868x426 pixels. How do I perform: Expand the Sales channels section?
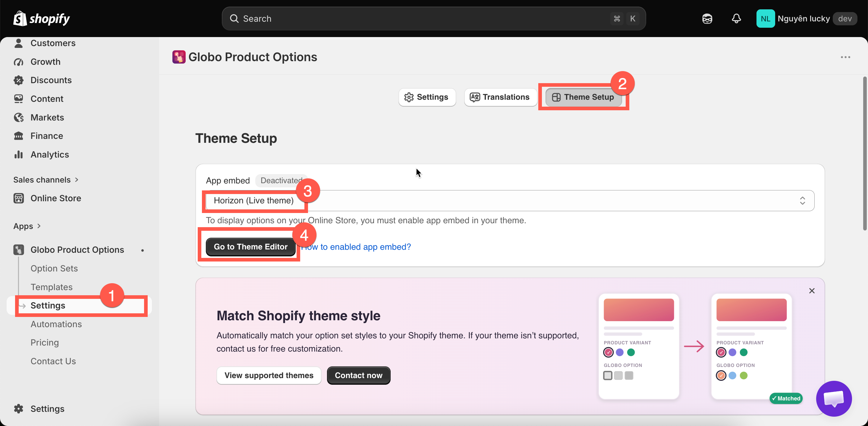(x=46, y=180)
